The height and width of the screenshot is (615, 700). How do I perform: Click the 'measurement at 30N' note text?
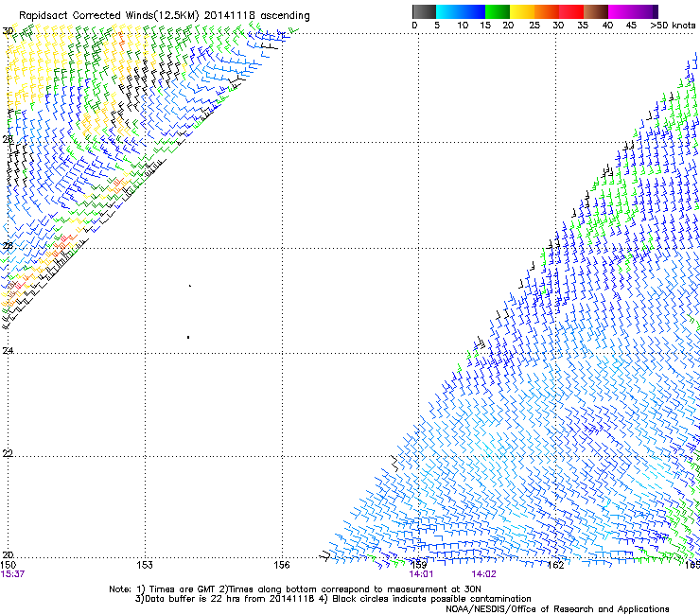point(432,589)
